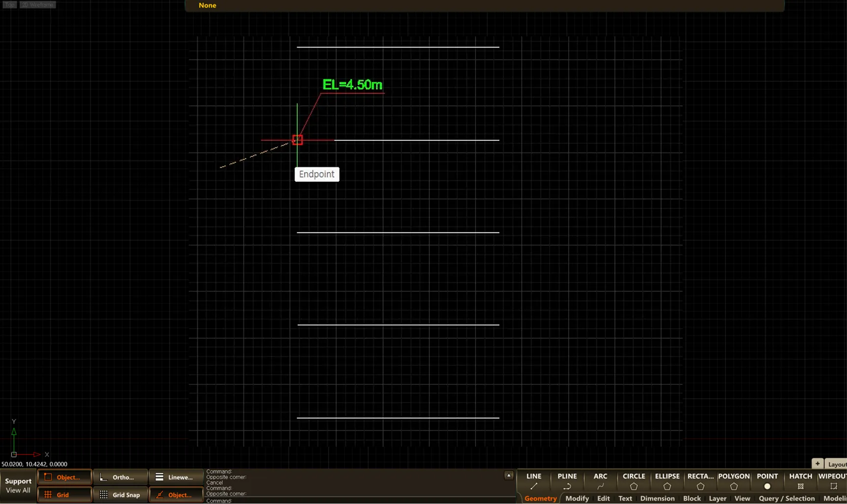
Task: Activate the POINT tool
Action: tap(767, 481)
